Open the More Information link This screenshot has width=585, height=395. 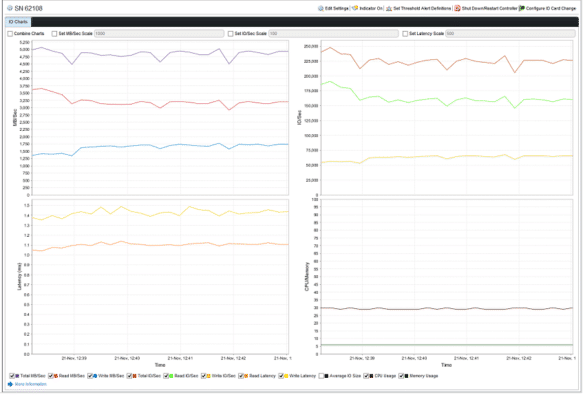coord(31,384)
